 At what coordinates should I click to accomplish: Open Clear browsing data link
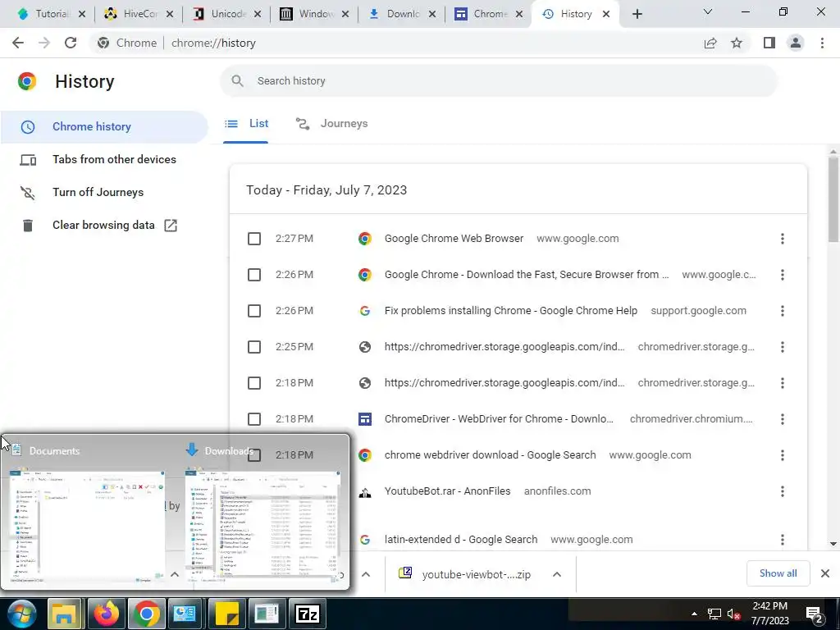coord(104,226)
